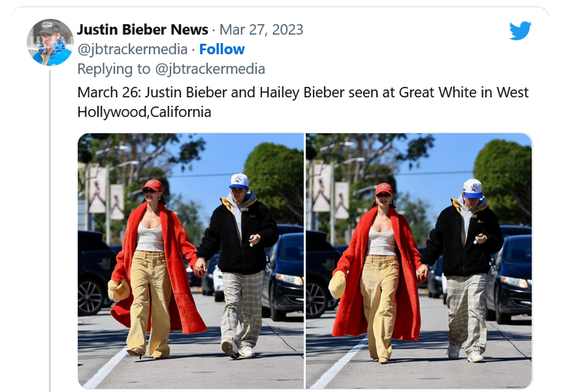Click the 'Replying to' label text
This screenshot has width=588, height=392.
pos(114,69)
